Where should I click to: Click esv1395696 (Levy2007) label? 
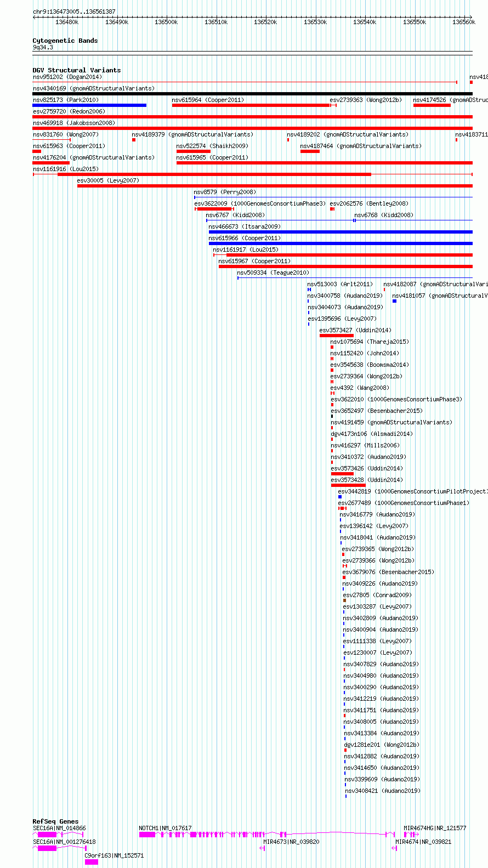pyautogui.click(x=342, y=319)
